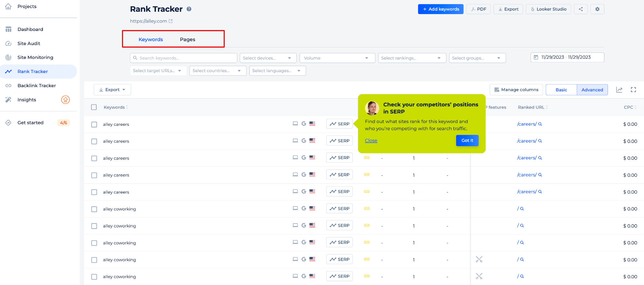Click the Site Audit gauge icon
This screenshot has width=644, height=285.
[x=8, y=43]
